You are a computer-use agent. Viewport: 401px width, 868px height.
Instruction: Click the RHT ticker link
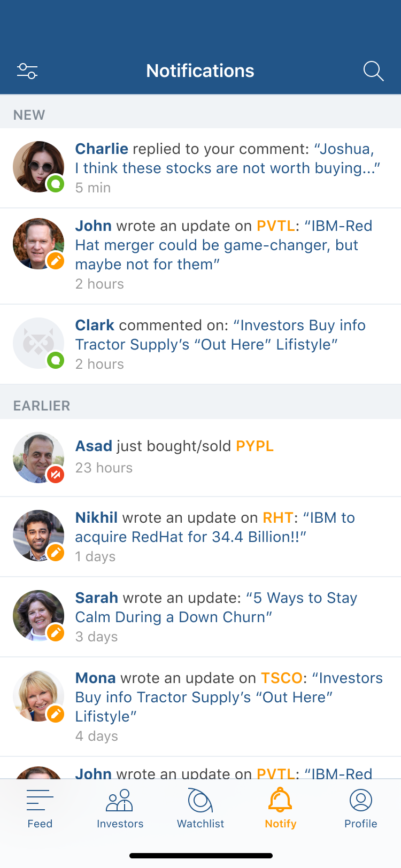(x=278, y=518)
